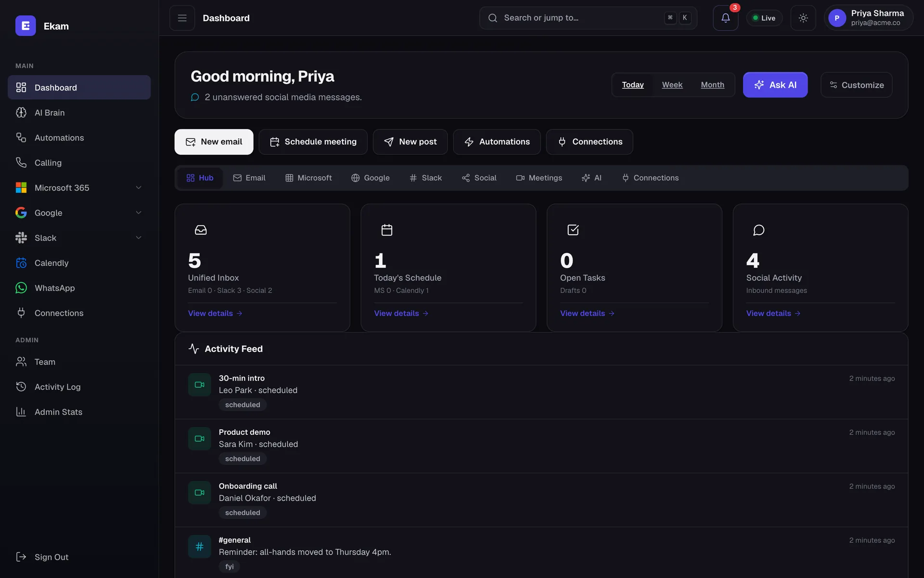This screenshot has width=924, height=578.
Task: Switch to the Email tab
Action: 249,178
